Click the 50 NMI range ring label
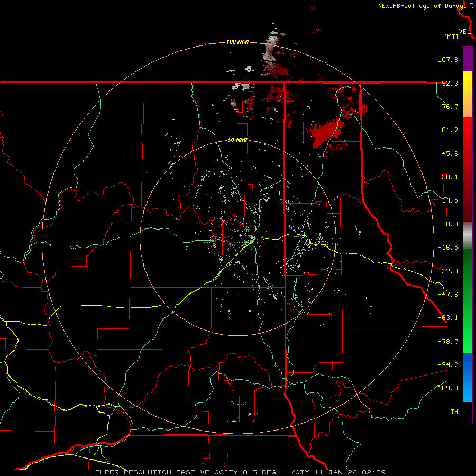 click(x=237, y=140)
